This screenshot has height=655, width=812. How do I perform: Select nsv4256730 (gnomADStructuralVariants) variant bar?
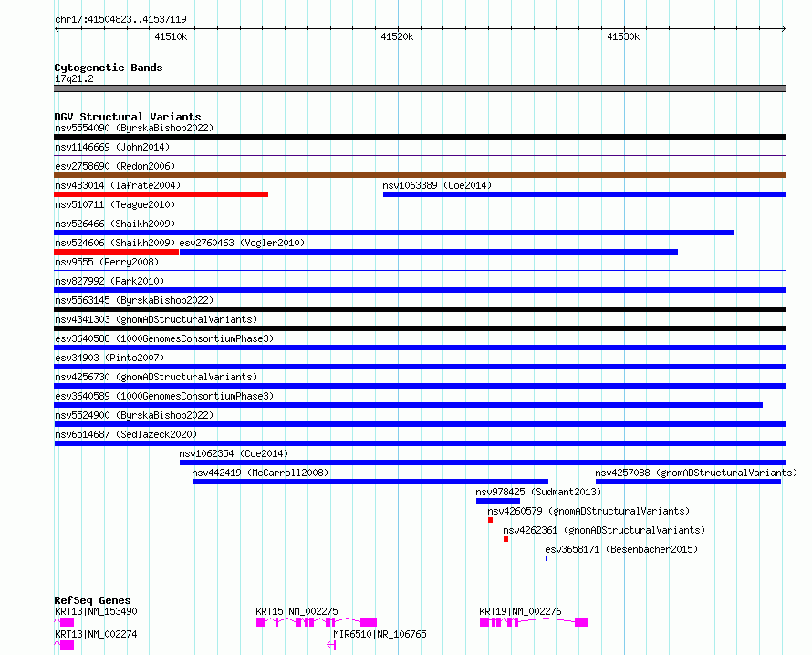pos(420,386)
